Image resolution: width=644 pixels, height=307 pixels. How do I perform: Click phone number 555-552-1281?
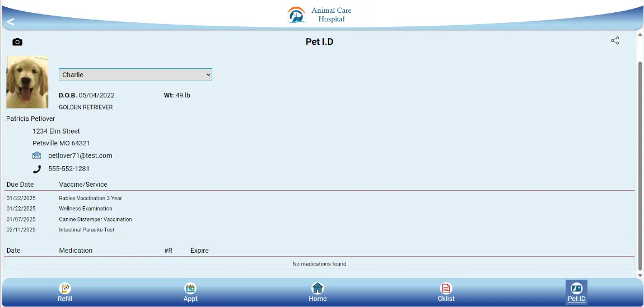(x=69, y=169)
